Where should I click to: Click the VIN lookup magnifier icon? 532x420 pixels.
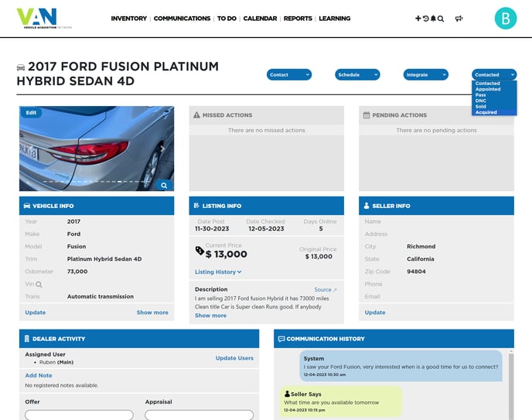[x=39, y=285]
